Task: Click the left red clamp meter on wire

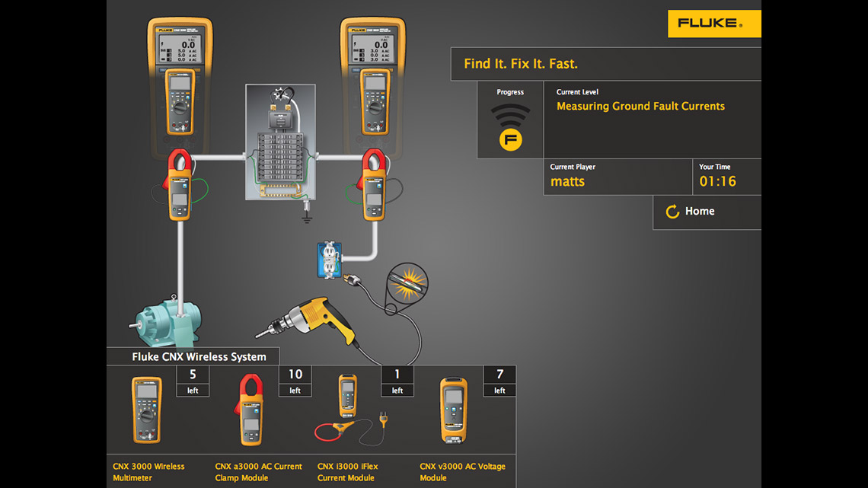Action: pos(180,185)
